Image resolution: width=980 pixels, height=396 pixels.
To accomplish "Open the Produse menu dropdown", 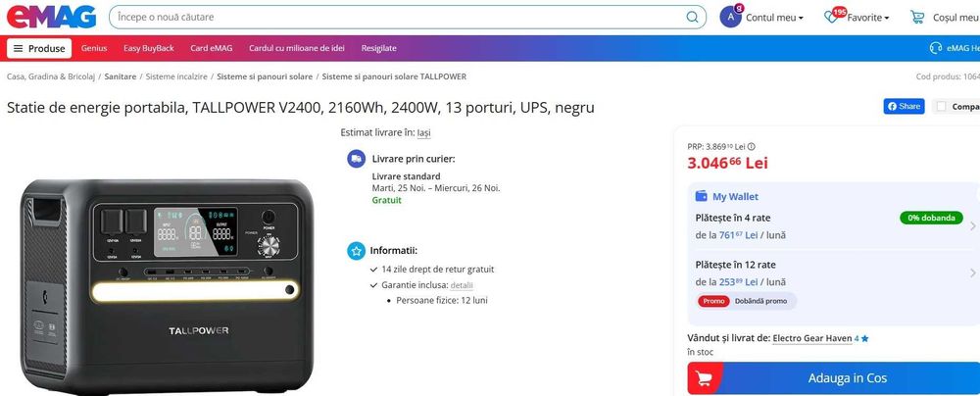I will 39,48.
